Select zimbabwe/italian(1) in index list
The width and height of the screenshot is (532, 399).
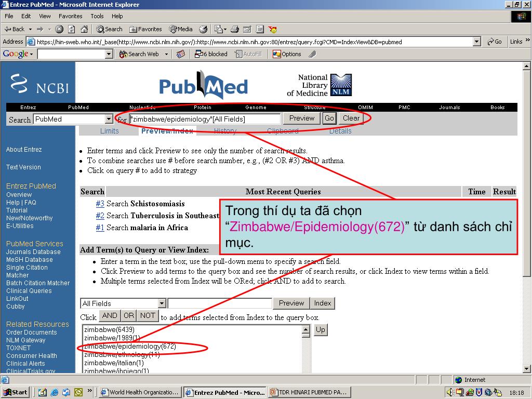point(114,363)
